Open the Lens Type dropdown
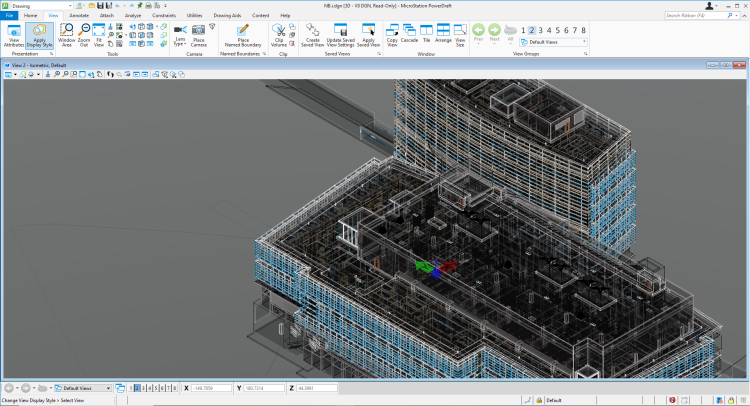 [x=180, y=35]
